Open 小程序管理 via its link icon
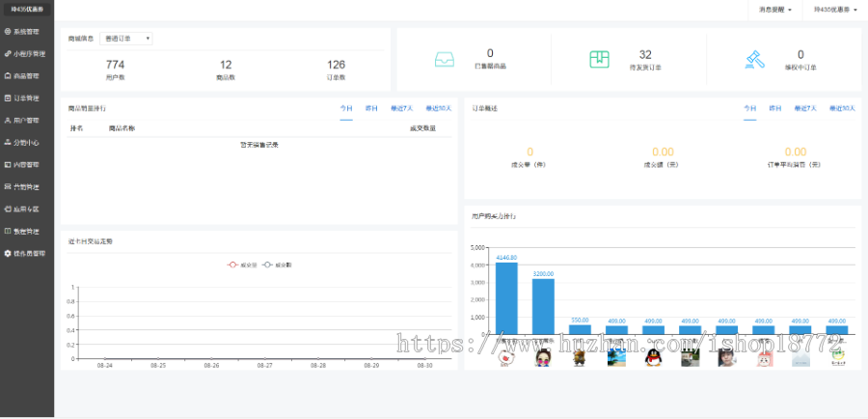This screenshot has width=868, height=419. (x=7, y=54)
